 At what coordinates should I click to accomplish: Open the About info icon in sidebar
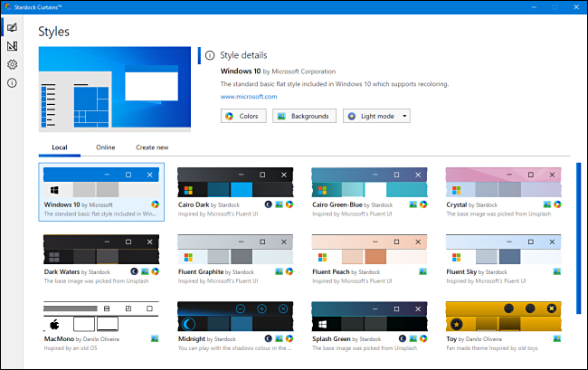click(x=12, y=82)
